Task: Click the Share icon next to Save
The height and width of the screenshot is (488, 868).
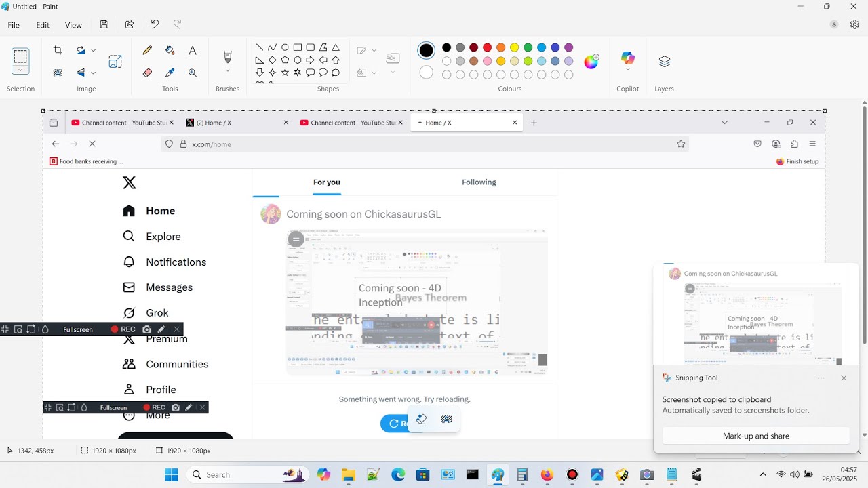Action: [129, 25]
